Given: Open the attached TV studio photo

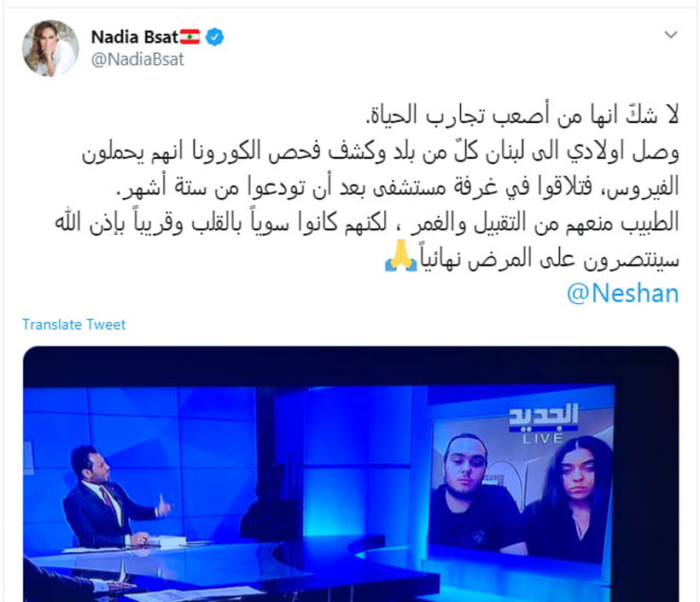Looking at the screenshot, I should click(351, 474).
